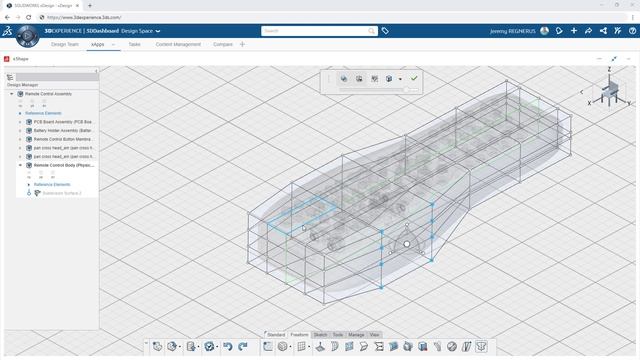Open the Design Space dropdown arrow
Viewport: 640px width, 360px height.
158,31
